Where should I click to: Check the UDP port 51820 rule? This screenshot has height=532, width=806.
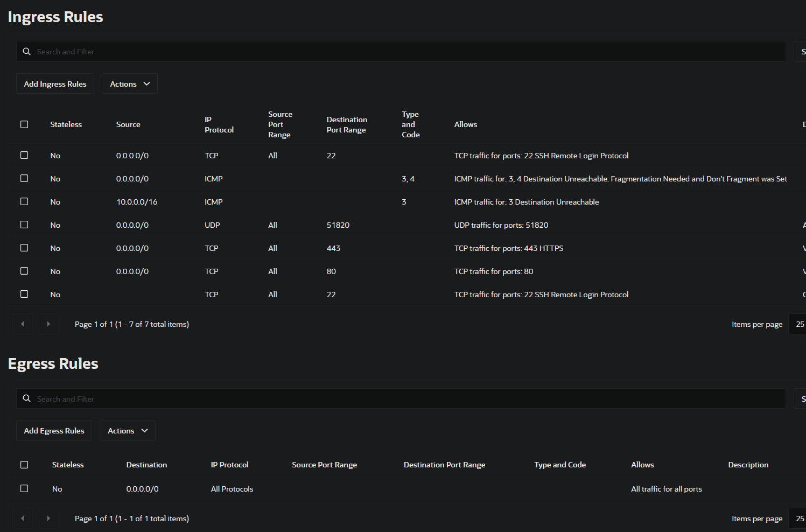click(24, 225)
